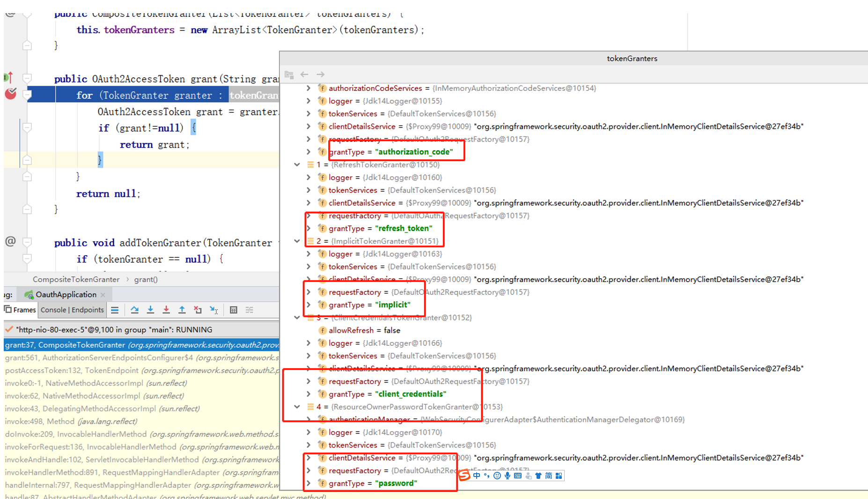Expand grantType = "refresh_token" node
The height and width of the screenshot is (499, 868).
(309, 228)
